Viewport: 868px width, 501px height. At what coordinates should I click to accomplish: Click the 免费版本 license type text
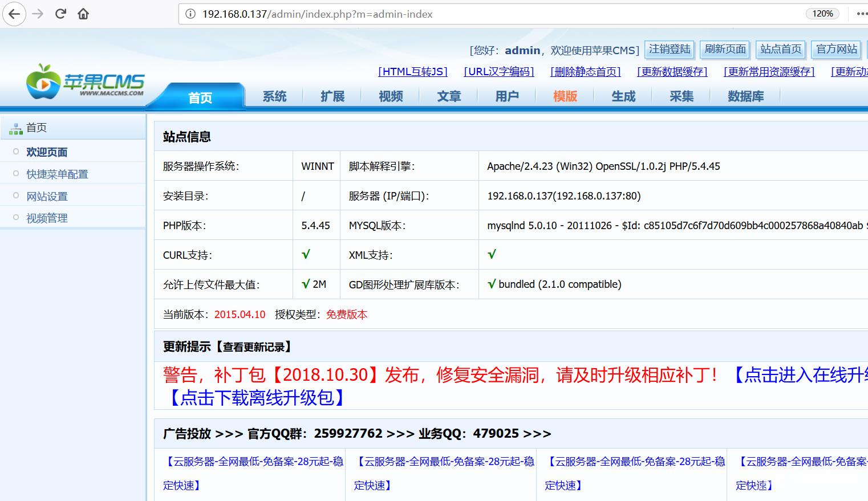tap(347, 315)
